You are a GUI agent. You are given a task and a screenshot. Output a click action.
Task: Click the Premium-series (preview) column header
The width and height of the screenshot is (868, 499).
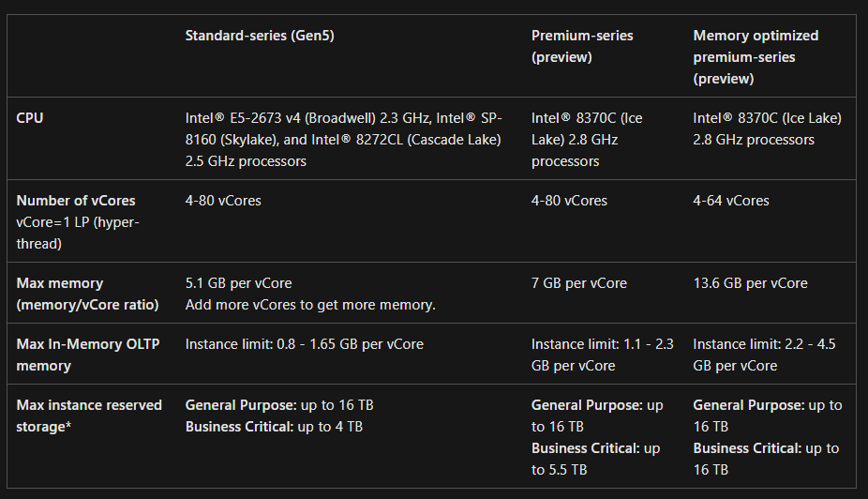(582, 46)
